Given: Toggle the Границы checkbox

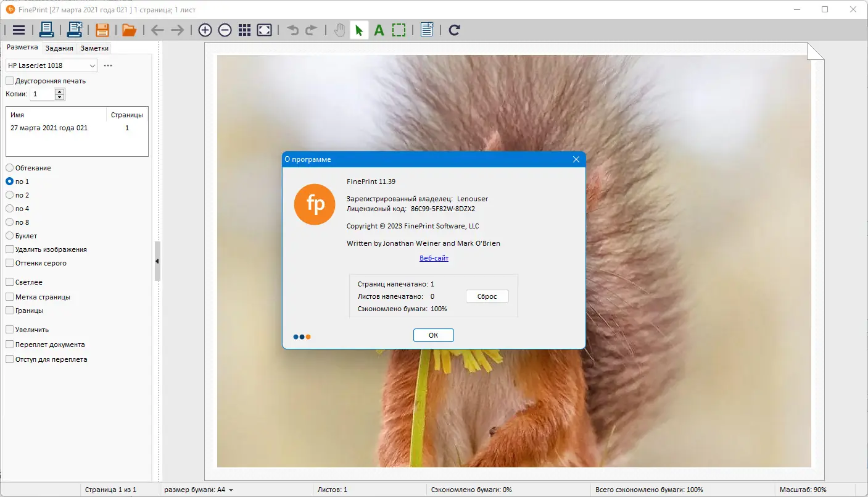Looking at the screenshot, I should pyautogui.click(x=10, y=311).
